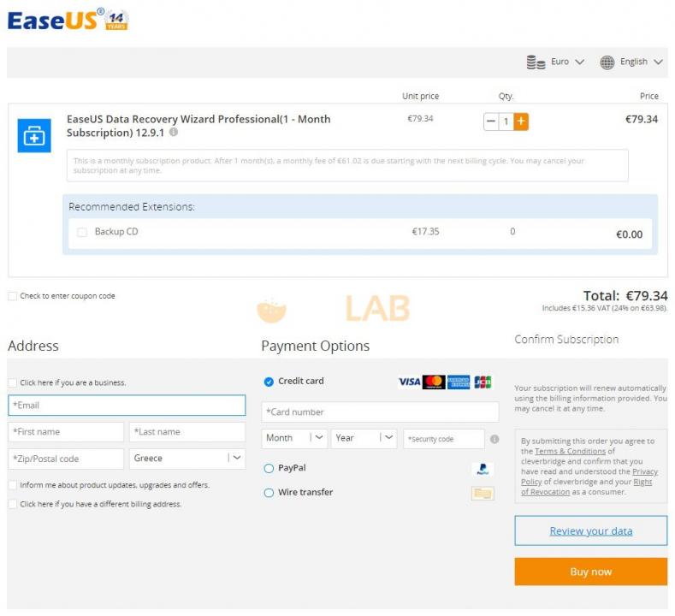Click the First name field

[x=65, y=432]
